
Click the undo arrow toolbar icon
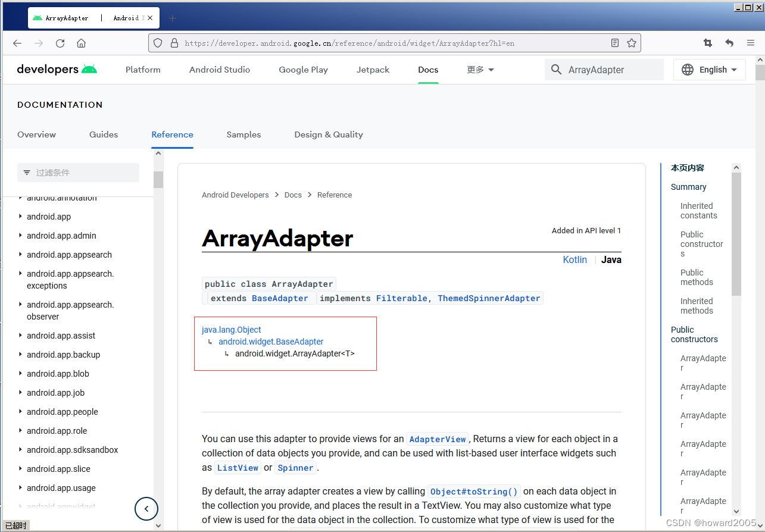click(729, 43)
